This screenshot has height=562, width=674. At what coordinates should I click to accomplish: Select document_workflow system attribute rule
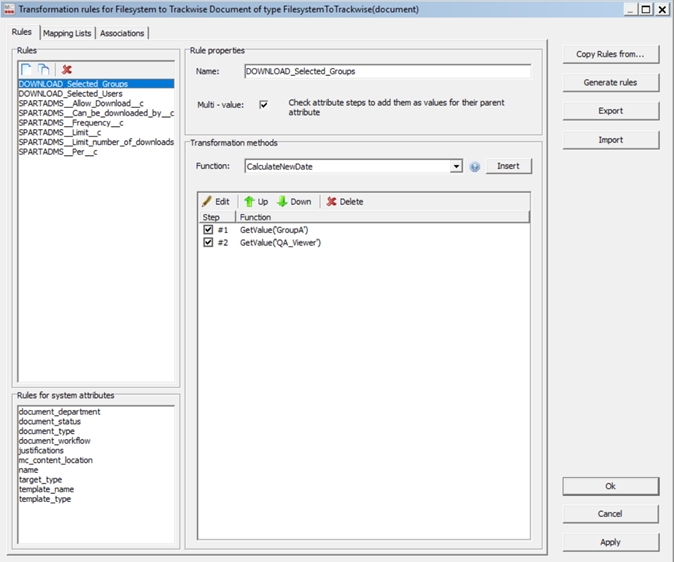(x=54, y=441)
